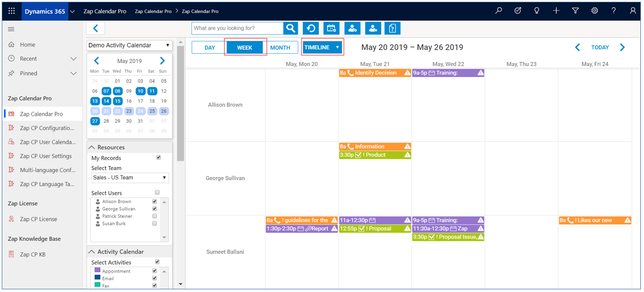Uncheck George Sullivan user checkbox
The width and height of the screenshot is (644, 292).
pos(155,209)
